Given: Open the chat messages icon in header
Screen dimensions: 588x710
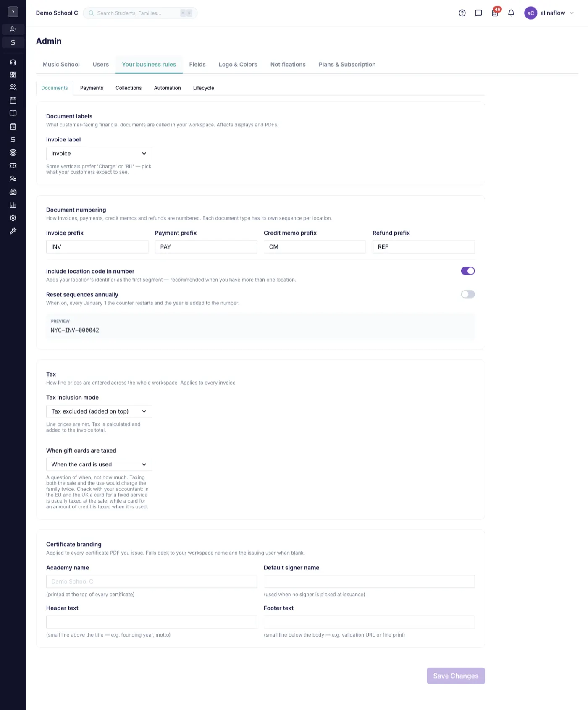Looking at the screenshot, I should point(478,13).
